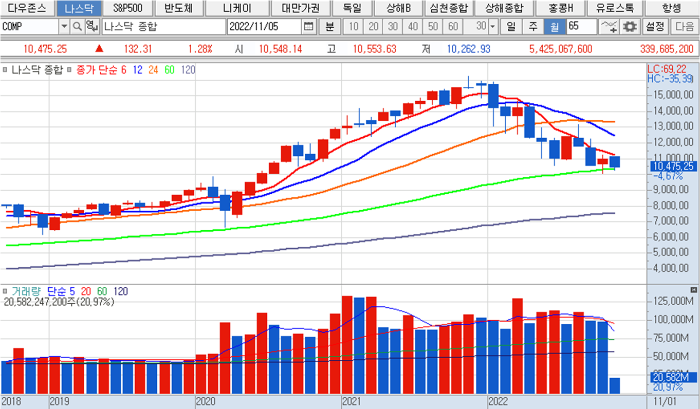
Task: Select the 60-period price moving average legend
Action: (170, 70)
